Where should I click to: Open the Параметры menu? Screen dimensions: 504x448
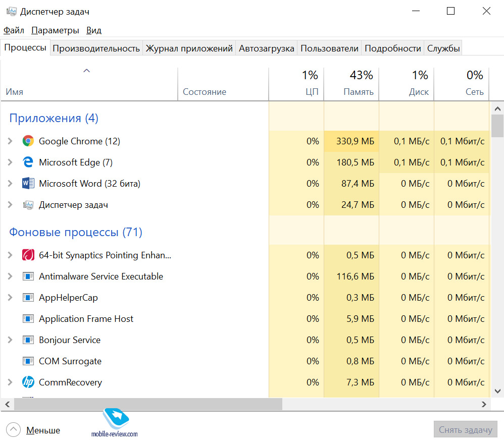tap(55, 30)
